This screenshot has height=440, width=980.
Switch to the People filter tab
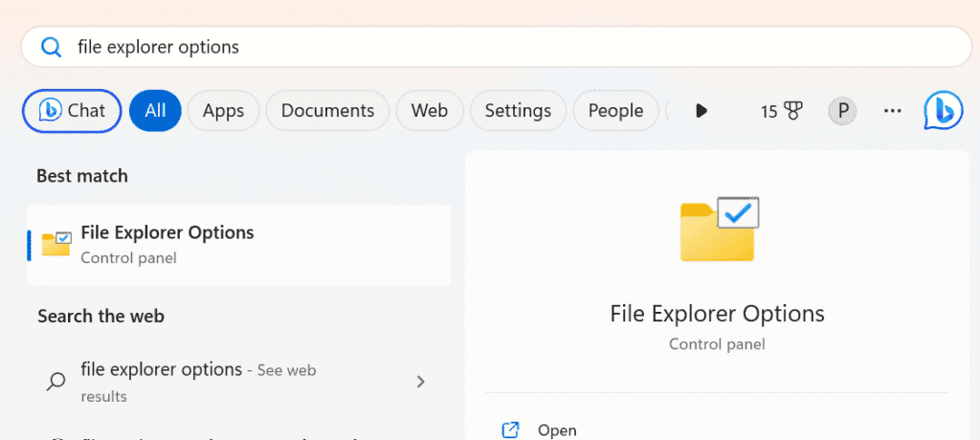[x=615, y=111]
